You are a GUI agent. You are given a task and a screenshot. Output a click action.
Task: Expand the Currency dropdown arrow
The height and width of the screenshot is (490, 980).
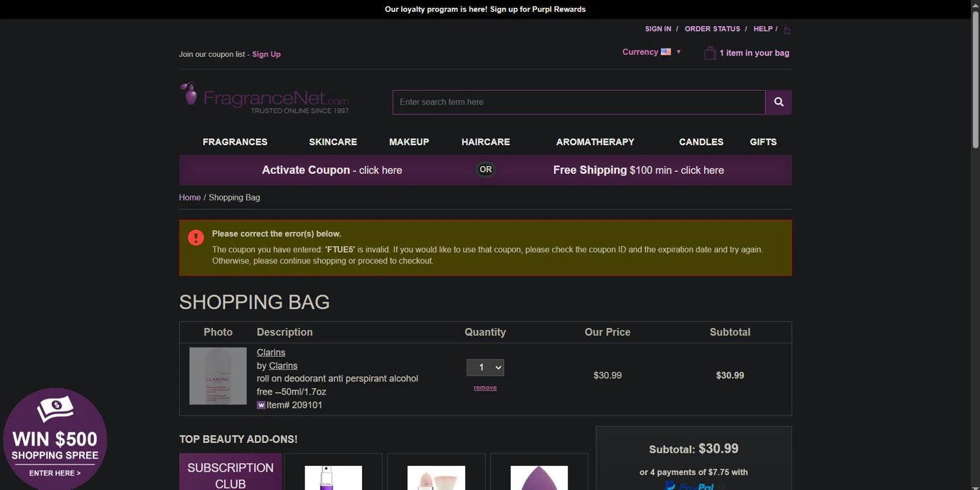pyautogui.click(x=678, y=52)
